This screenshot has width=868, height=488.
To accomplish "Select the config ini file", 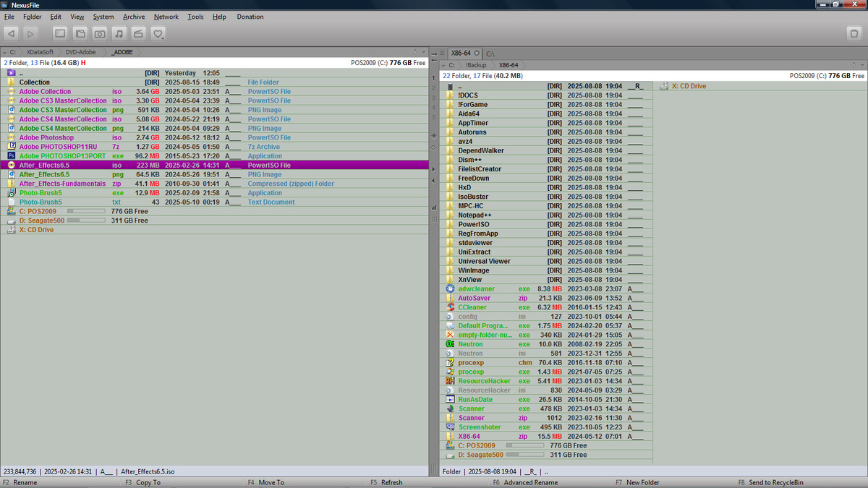I will pyautogui.click(x=545, y=317).
